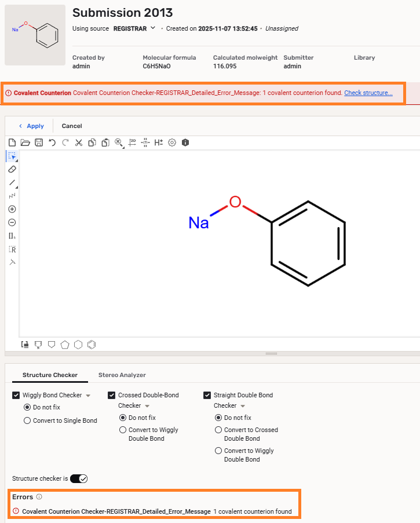Screen dimensions: 420x523
Task: Select the eraser tool
Action: 12,169
